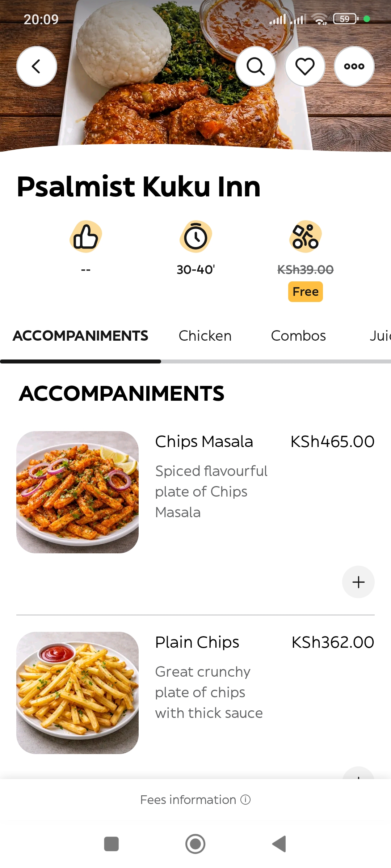Switch to the Combos tab
Viewport: 391px width, 868px height.
pyautogui.click(x=298, y=336)
